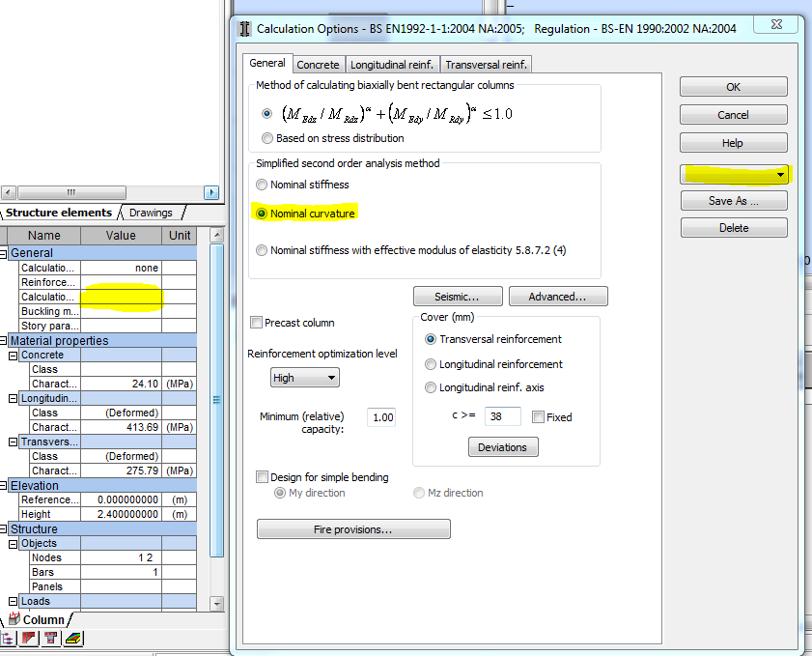Click the column geometry definition icon
812x656 pixels.
[28, 638]
